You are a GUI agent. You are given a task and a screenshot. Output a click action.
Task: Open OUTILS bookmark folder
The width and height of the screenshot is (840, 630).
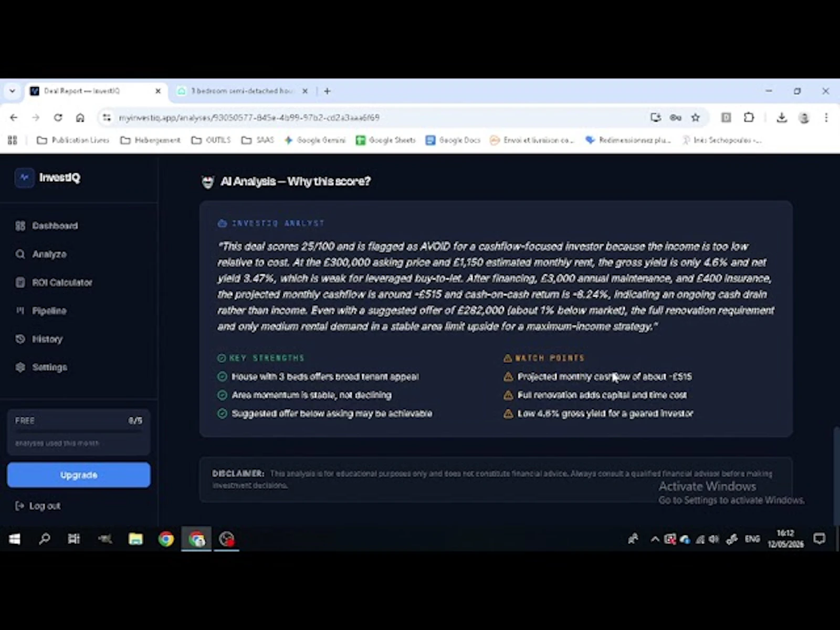tap(211, 140)
